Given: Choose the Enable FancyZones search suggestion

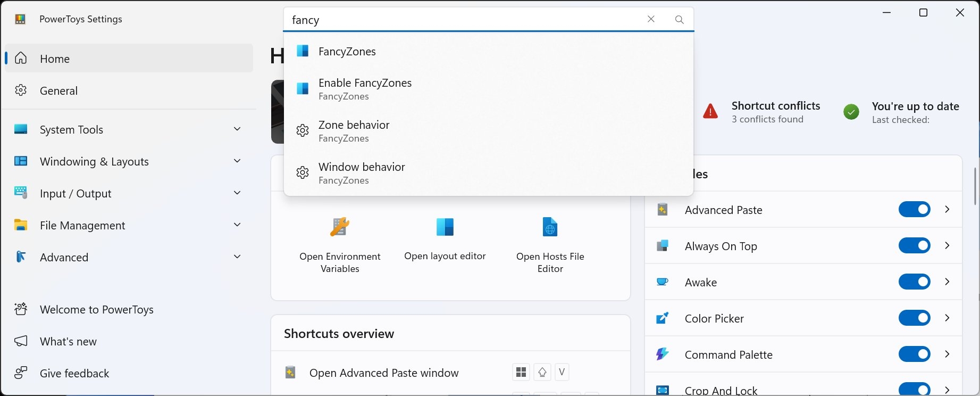Looking at the screenshot, I should tap(489, 89).
